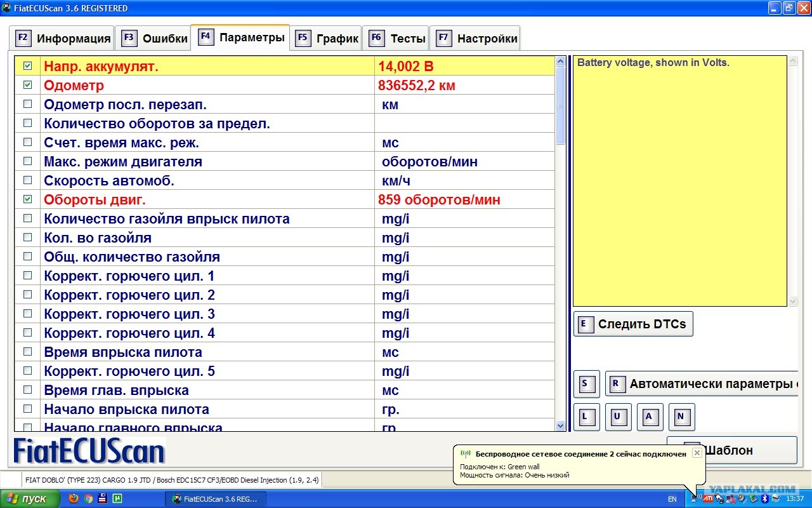Click the FiatECUScan taskbar button
This screenshot has width=812, height=508.
(216, 499)
